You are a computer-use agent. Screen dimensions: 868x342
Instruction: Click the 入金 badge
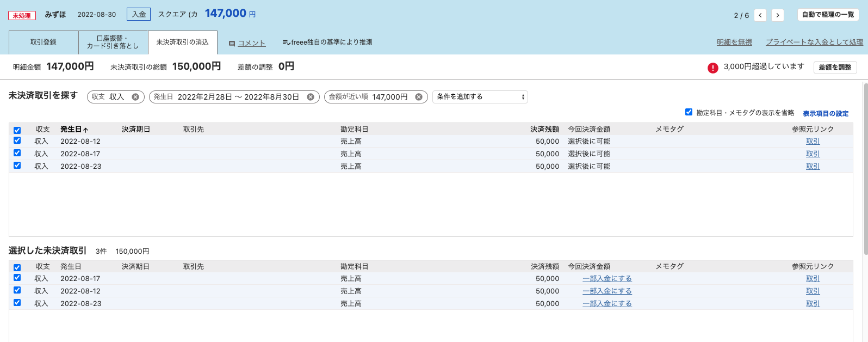139,14
